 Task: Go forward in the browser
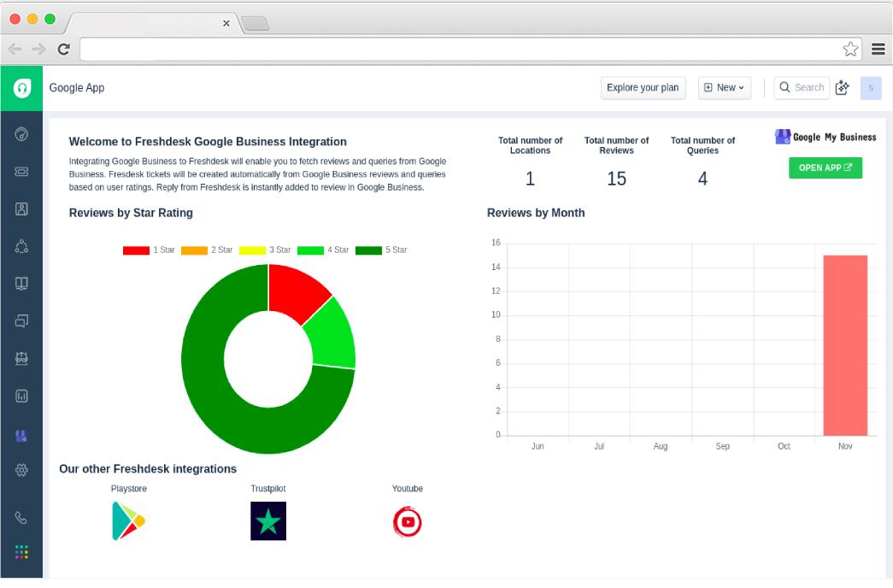pos(38,49)
